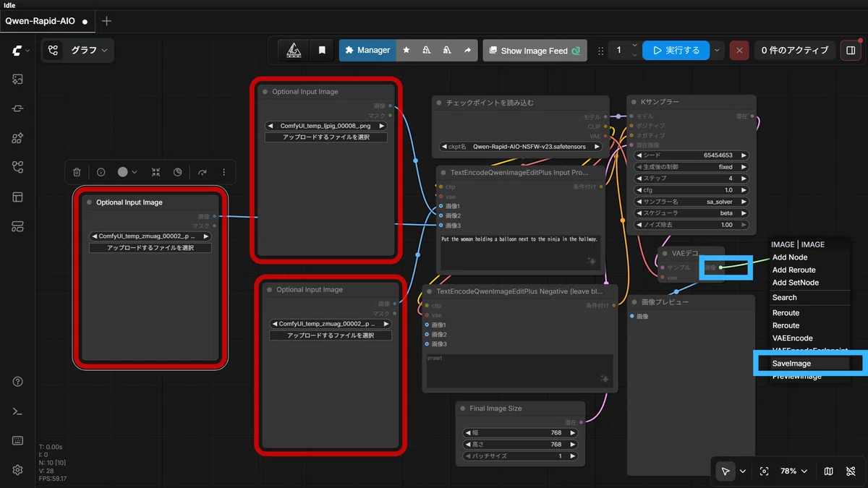Run the workflow with 実行する button
Viewport: 868px width, 488px height.
[676, 51]
